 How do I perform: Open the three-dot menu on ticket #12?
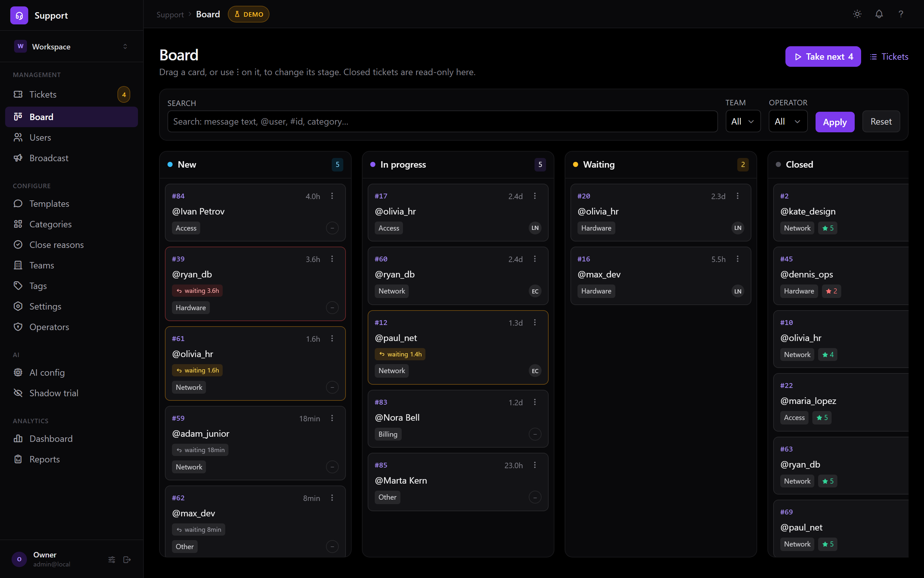535,323
